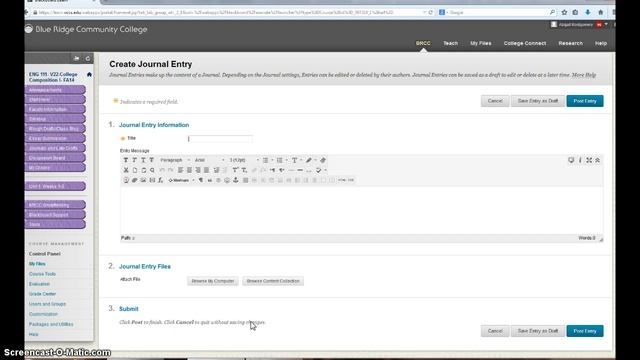Apply Underline formatting in editor toolbar
This screenshot has width=640, height=360.
click(x=143, y=160)
